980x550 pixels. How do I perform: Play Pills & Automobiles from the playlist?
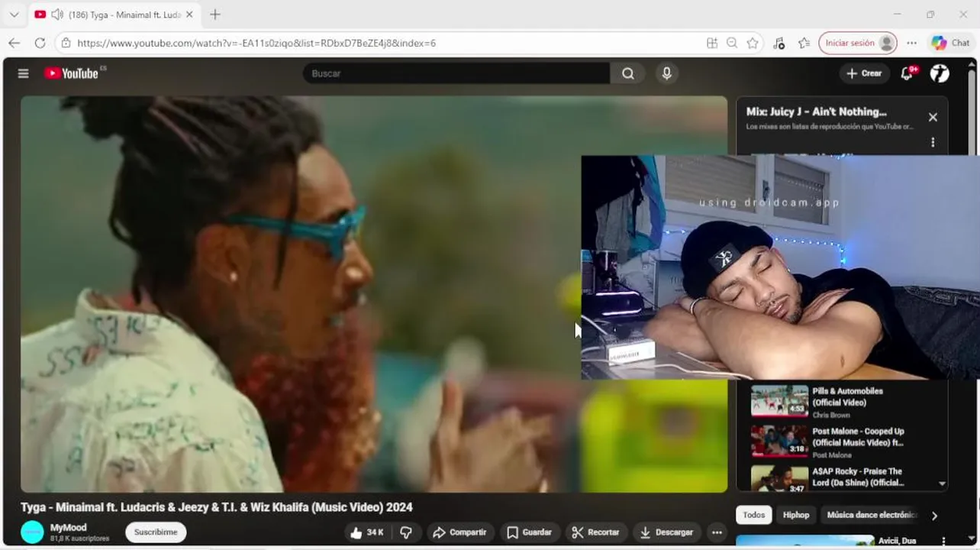click(x=842, y=402)
